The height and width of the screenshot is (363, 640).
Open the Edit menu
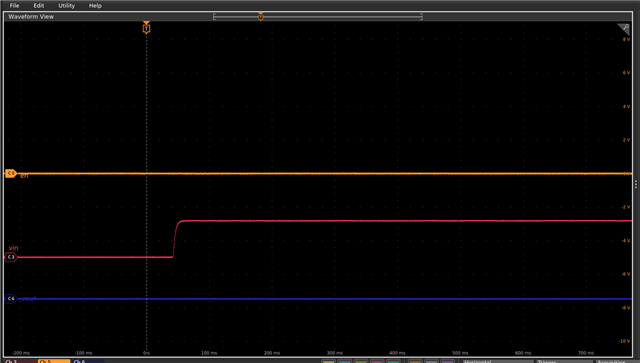click(x=39, y=5)
